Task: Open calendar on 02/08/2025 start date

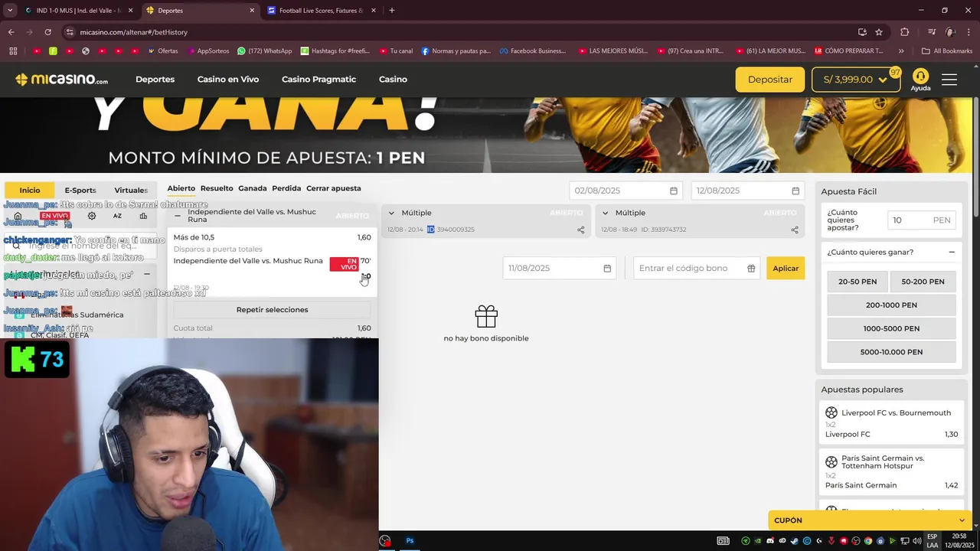Action: pos(674,191)
